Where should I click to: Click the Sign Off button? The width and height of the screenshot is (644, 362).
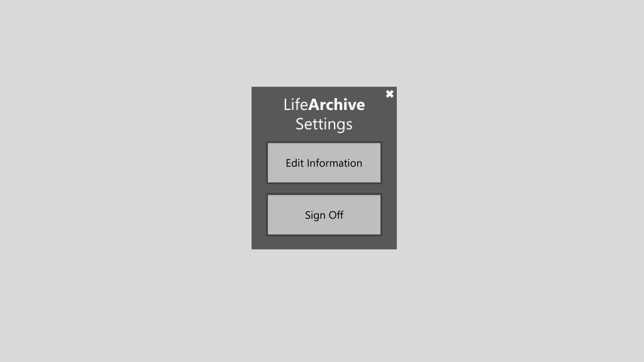[324, 215]
